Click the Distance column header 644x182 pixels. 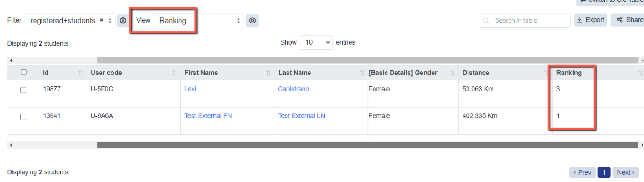click(505, 73)
